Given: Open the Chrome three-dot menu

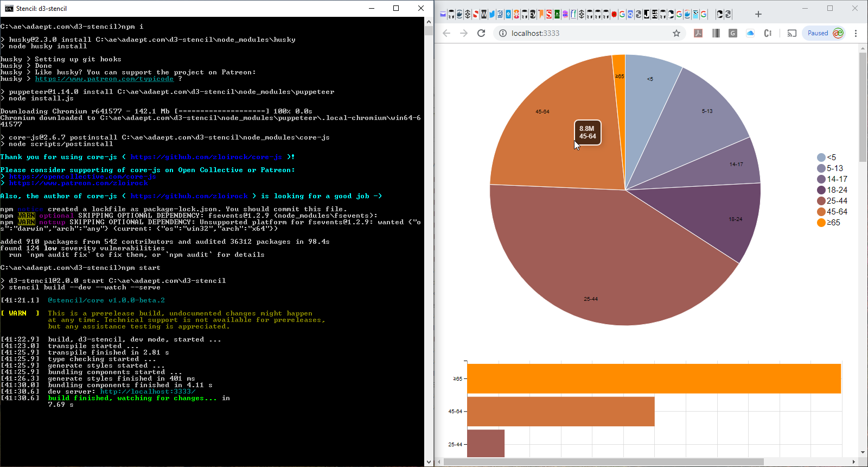Looking at the screenshot, I should point(856,33).
